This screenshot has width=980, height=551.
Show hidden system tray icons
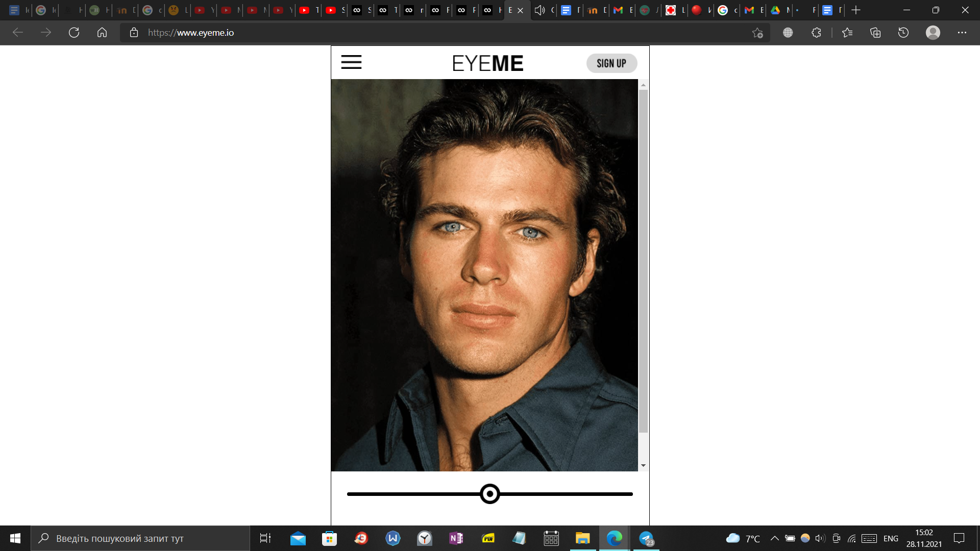coord(774,538)
